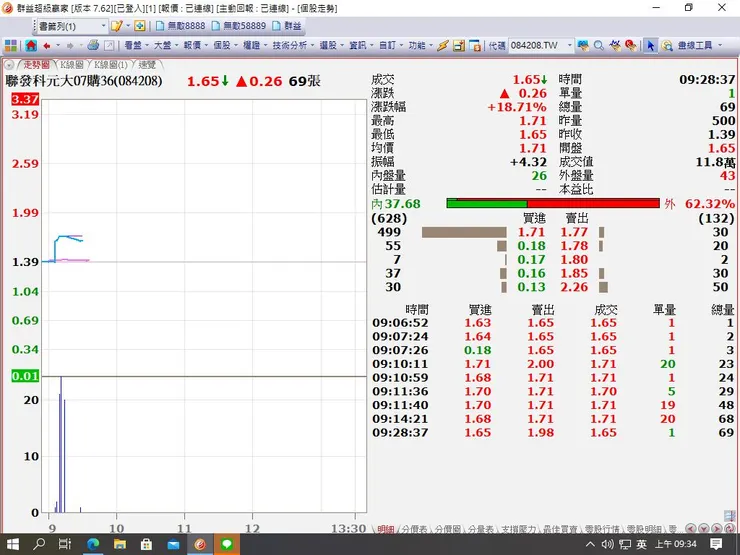The width and height of the screenshot is (740, 555).
Task: Click the bottom tab scroll down round button
Action: coord(703,529)
